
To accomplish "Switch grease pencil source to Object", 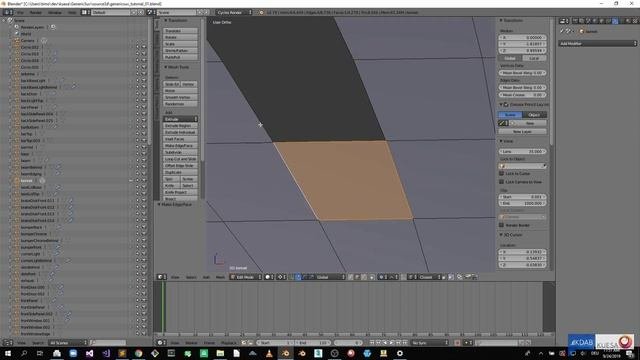I will pyautogui.click(x=534, y=115).
